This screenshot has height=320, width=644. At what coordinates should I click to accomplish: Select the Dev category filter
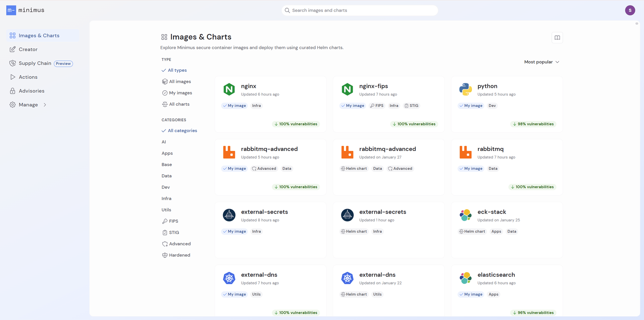tap(166, 188)
